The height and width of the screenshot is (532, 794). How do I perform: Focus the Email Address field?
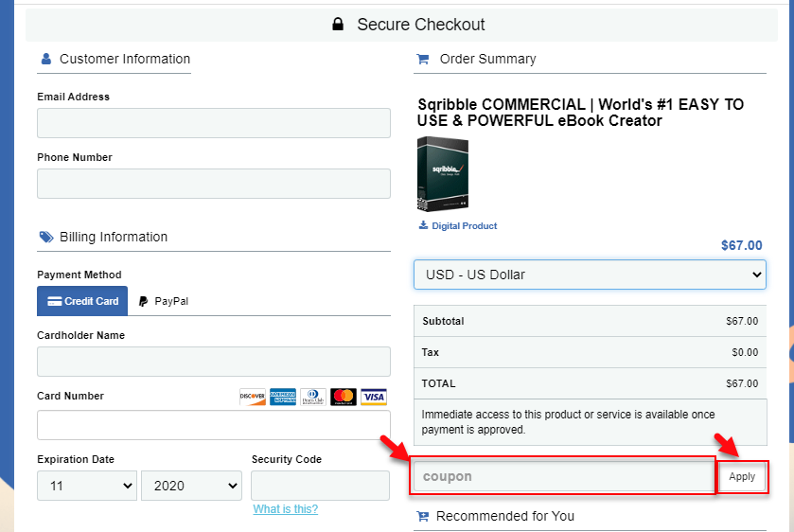(214, 123)
